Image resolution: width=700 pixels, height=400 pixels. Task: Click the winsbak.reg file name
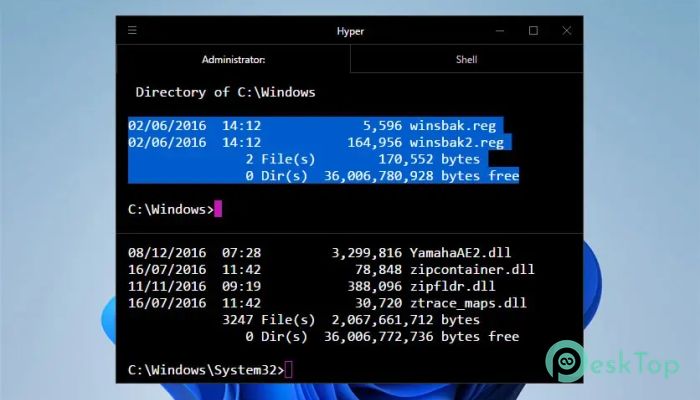[x=453, y=126]
